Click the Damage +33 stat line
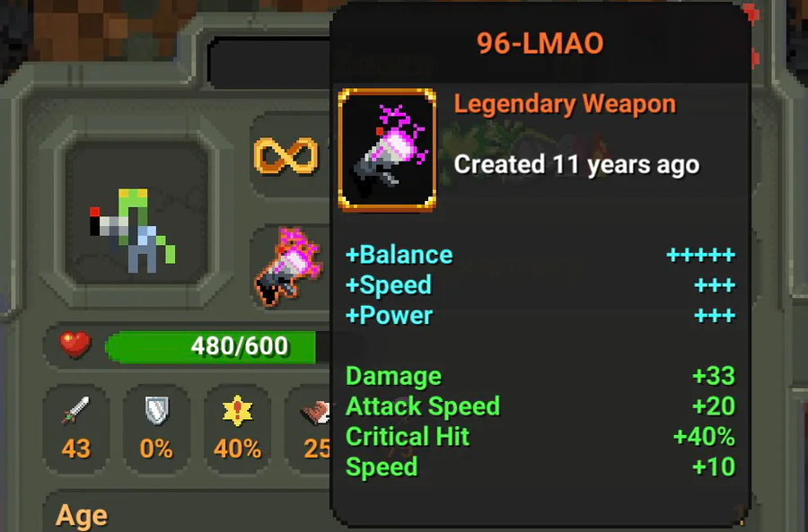808x532 pixels. pos(540,376)
